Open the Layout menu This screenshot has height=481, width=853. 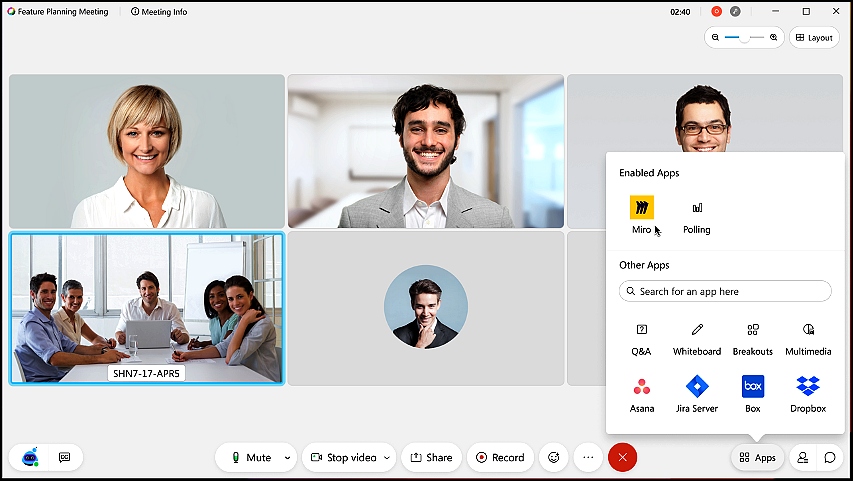[814, 38]
